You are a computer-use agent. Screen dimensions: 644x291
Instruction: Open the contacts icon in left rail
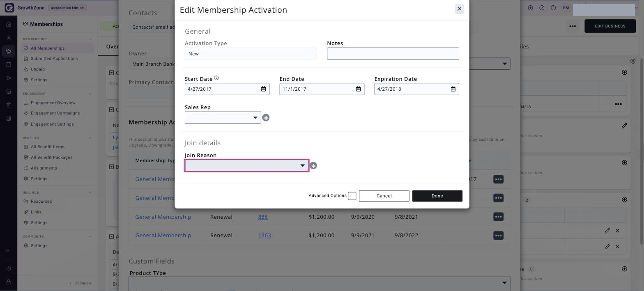click(9, 38)
